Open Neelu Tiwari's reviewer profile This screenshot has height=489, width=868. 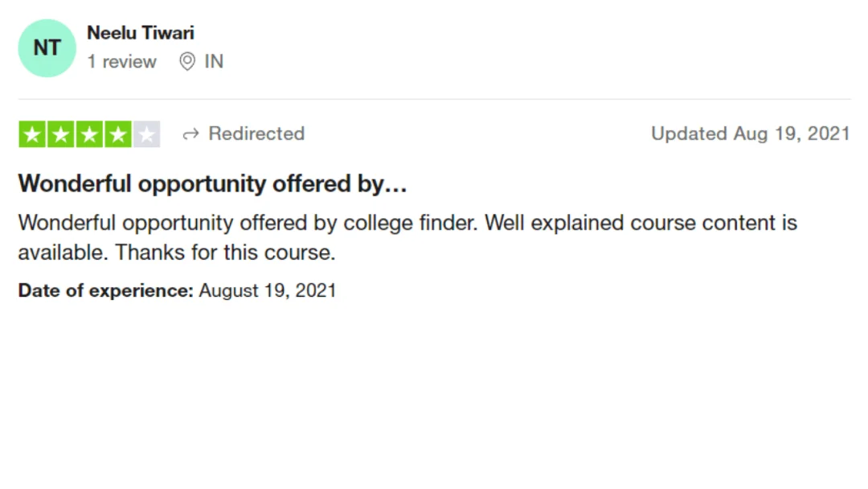coord(141,33)
